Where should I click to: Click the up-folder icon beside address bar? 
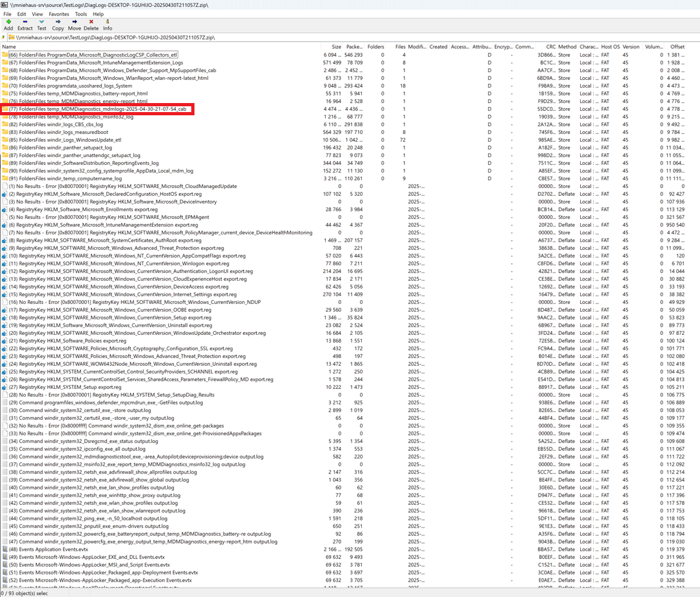4,37
